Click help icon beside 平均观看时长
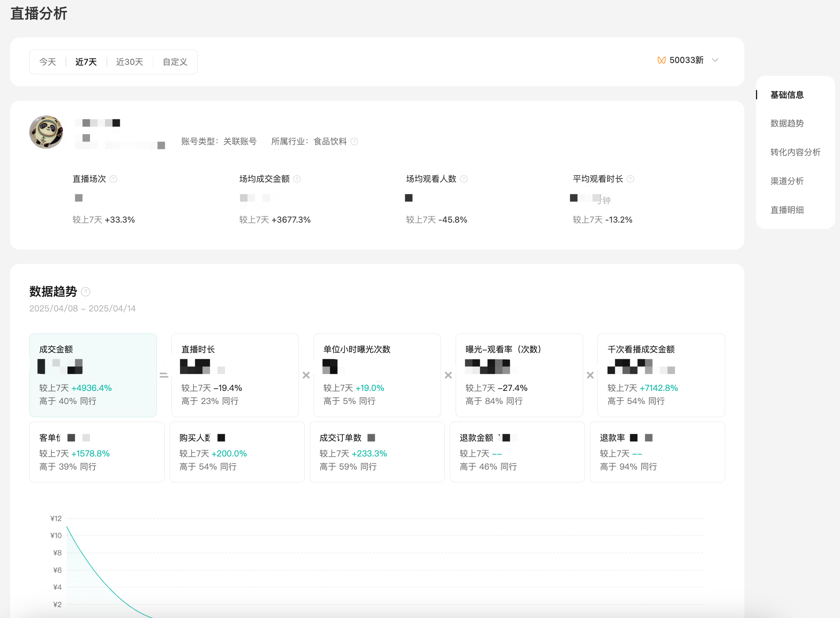 click(x=631, y=179)
